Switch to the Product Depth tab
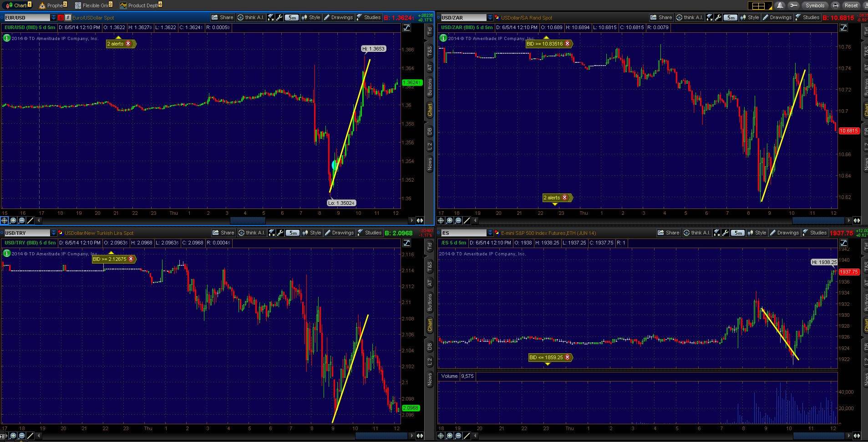 point(141,5)
